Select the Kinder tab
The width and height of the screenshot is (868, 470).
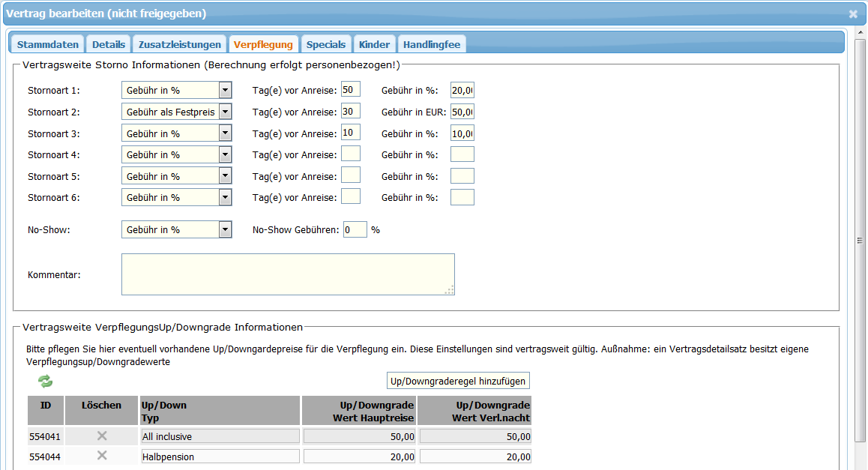[x=374, y=44]
